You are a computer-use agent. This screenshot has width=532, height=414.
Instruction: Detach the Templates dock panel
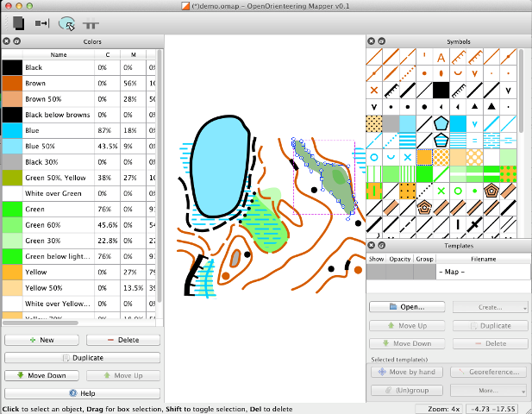[381, 245]
